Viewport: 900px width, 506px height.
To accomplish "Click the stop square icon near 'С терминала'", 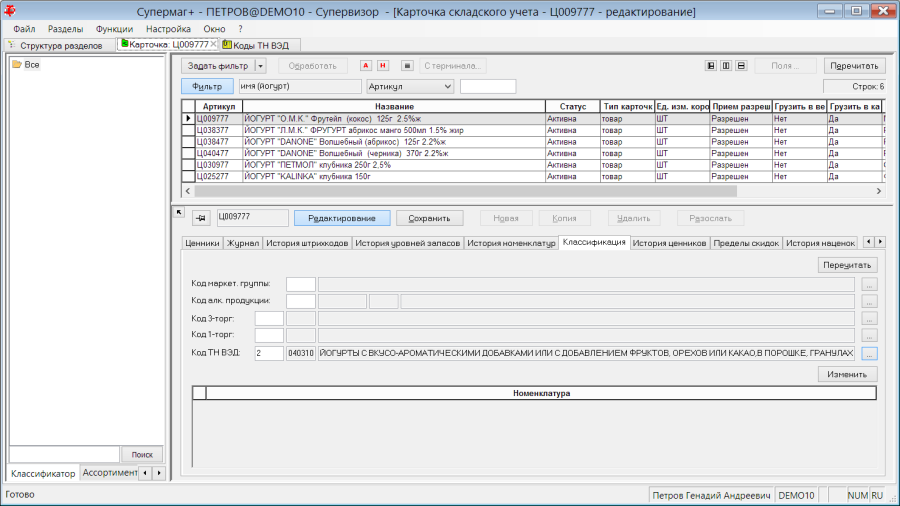I will point(407,66).
